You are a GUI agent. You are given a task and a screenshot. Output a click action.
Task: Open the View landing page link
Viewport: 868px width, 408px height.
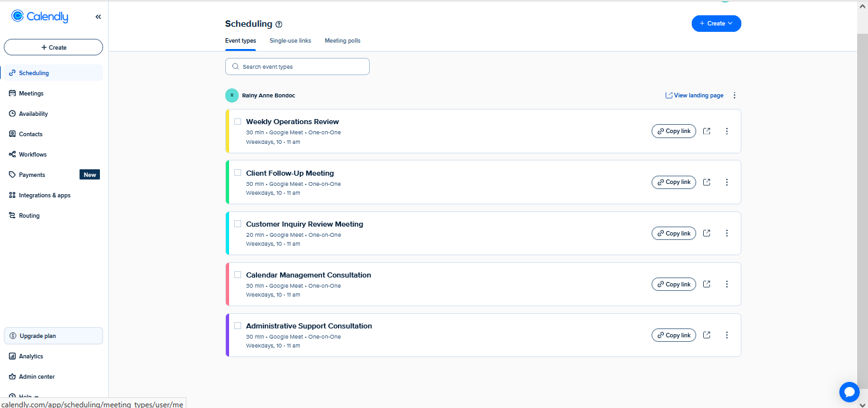(694, 95)
